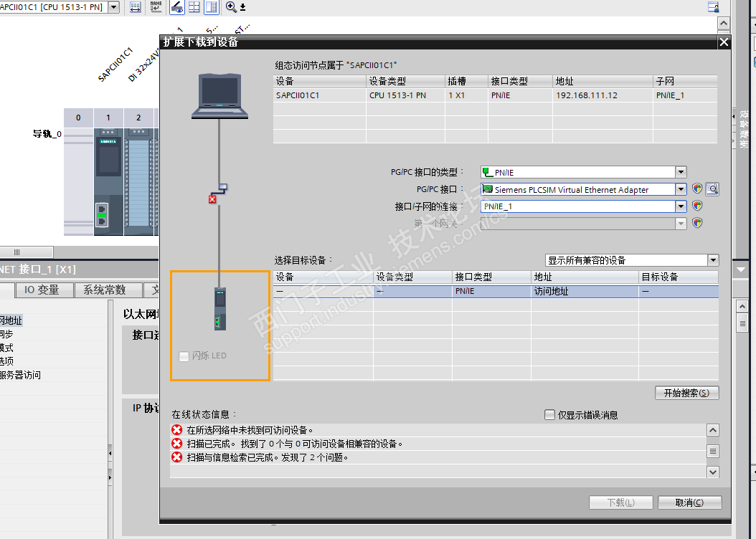This screenshot has width=756, height=539.
Task: Click the slot 0 header on the rail
Action: click(x=78, y=118)
